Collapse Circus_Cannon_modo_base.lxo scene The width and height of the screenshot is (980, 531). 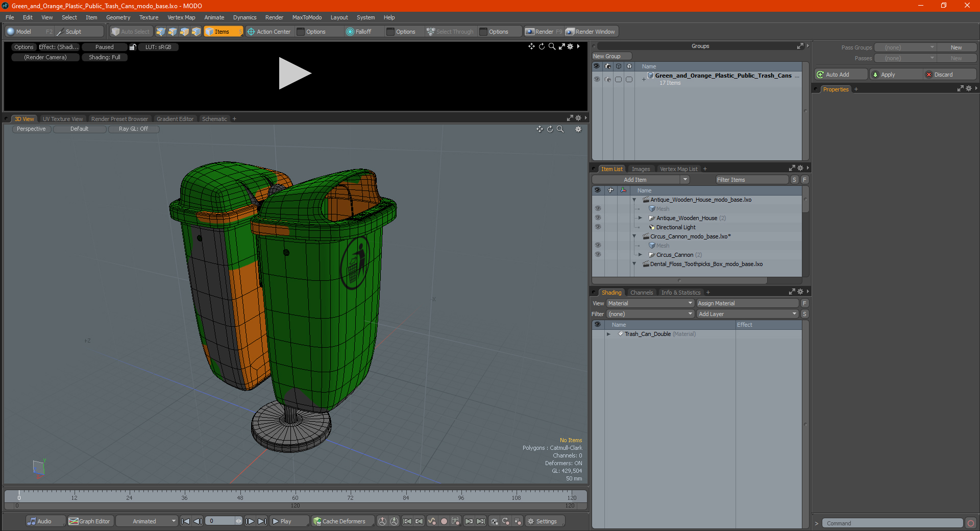[x=634, y=236]
